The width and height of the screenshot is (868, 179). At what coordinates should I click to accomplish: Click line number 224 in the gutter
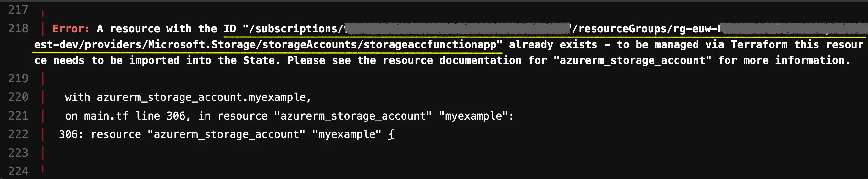(x=18, y=171)
